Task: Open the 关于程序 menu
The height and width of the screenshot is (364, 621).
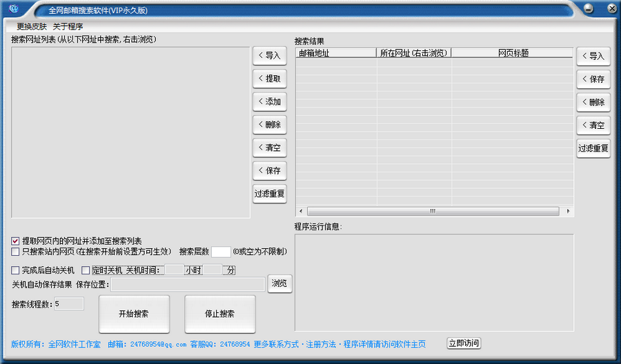Action: click(x=68, y=26)
